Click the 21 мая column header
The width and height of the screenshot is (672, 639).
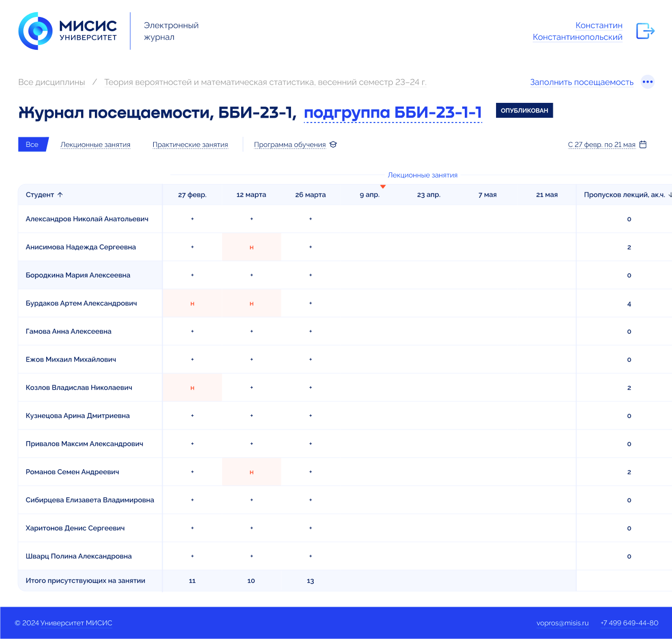[547, 195]
